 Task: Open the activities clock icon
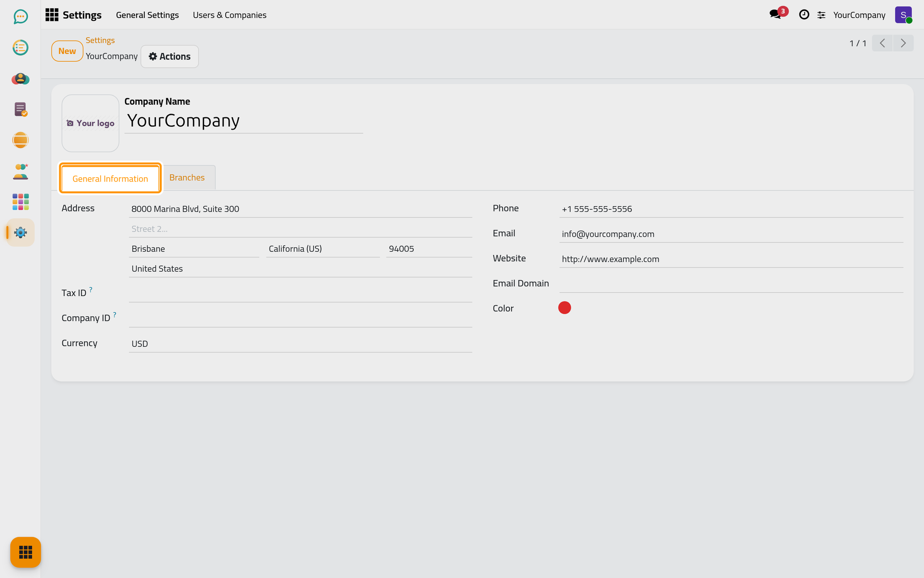804,15
